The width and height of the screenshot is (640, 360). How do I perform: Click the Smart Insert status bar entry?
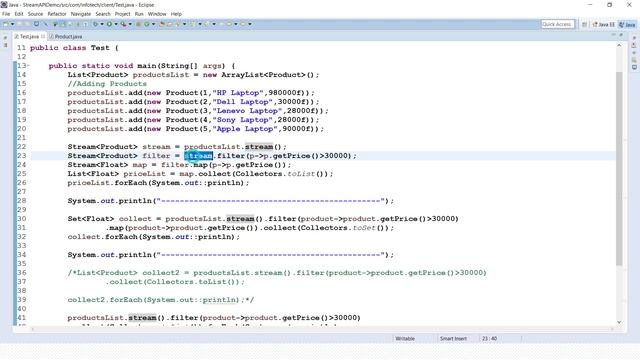(453, 338)
